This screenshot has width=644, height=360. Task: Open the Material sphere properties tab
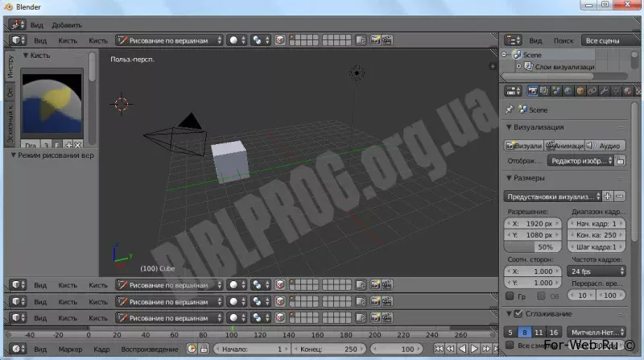(x=628, y=91)
